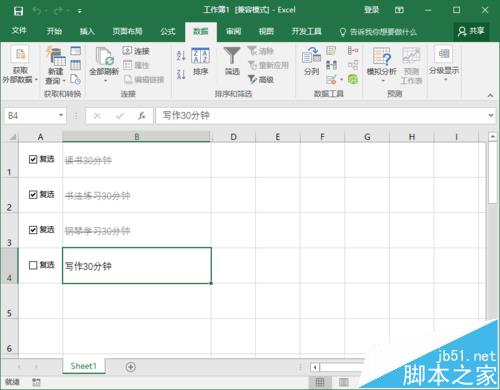The image size is (500, 390).
Task: Uncheck the checkbox in row 1
Action: 33,159
